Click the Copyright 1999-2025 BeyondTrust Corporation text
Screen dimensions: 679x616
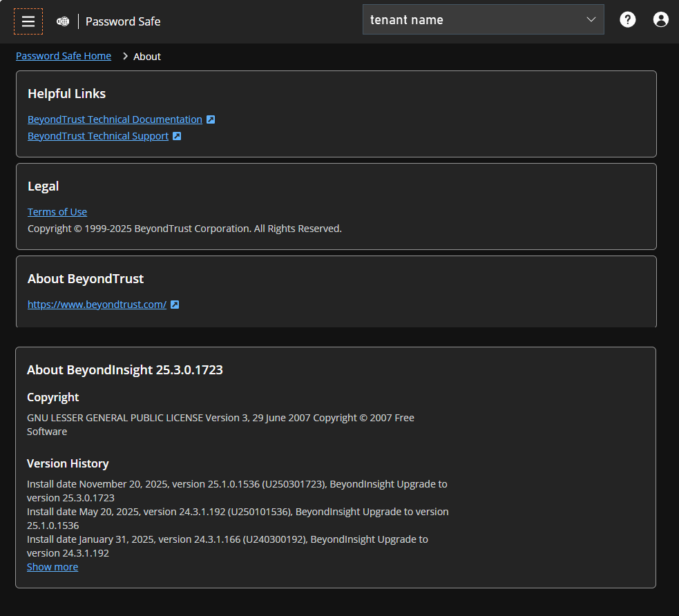tap(184, 229)
